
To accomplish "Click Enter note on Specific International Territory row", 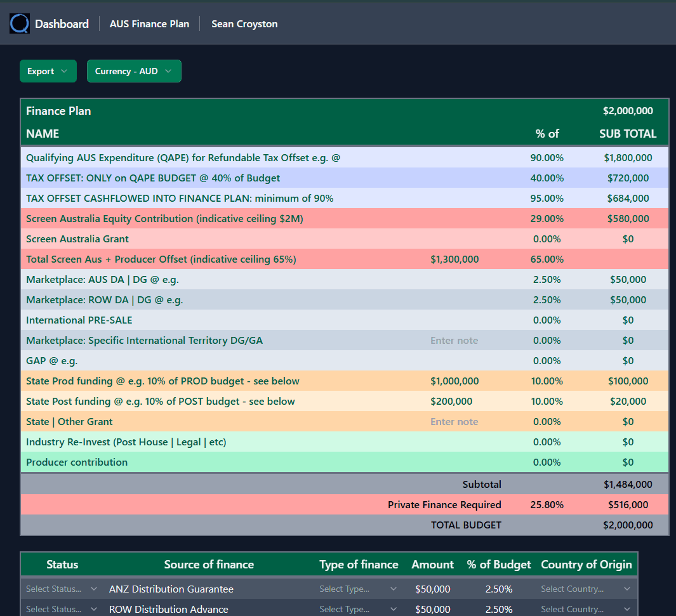I will pos(454,340).
